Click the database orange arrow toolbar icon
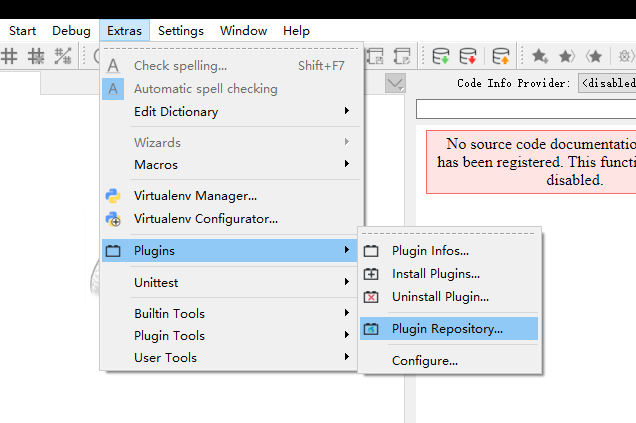The height and width of the screenshot is (423, 636). click(501, 56)
